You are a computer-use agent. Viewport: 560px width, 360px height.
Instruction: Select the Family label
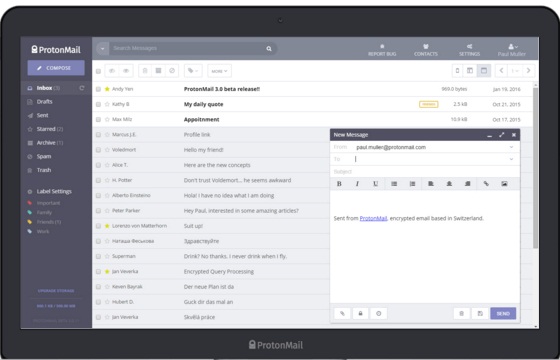44,212
